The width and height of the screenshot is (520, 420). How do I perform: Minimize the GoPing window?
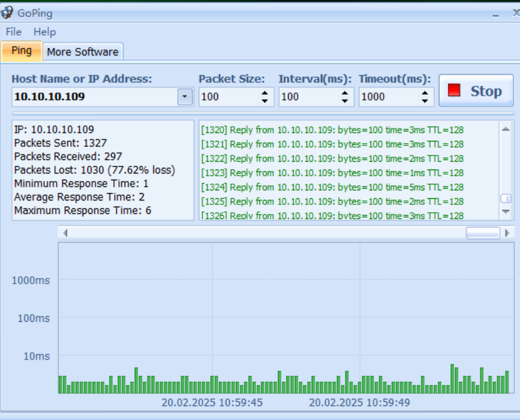[x=496, y=15]
